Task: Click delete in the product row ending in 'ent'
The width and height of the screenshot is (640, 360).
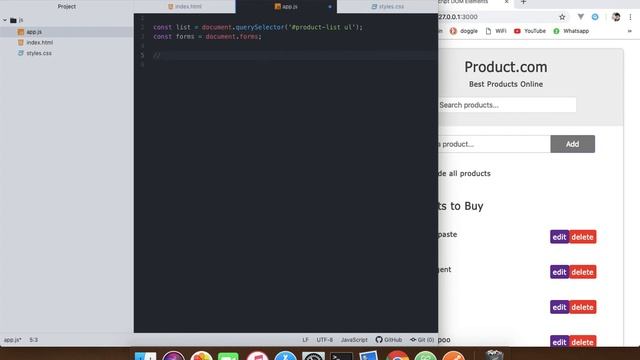Action: pos(582,272)
